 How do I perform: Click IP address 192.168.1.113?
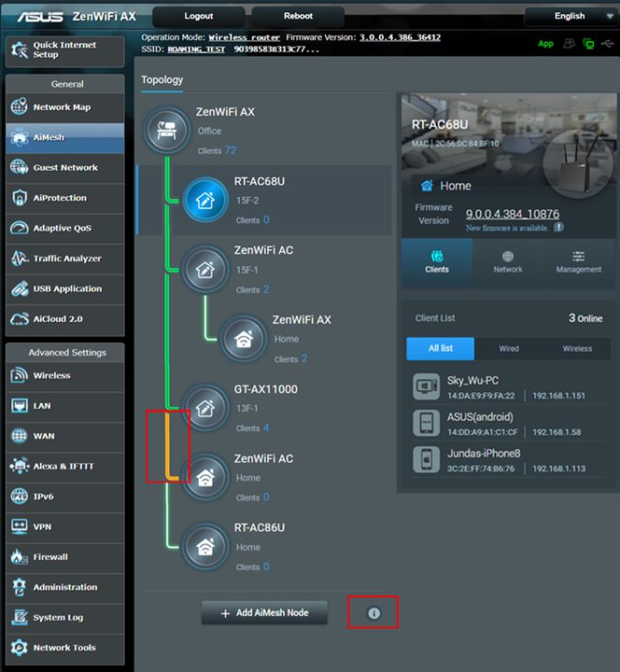click(558, 469)
